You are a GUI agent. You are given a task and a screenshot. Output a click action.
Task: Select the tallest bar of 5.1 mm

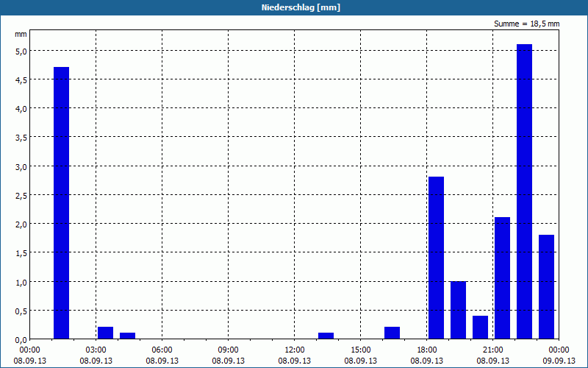click(524, 191)
